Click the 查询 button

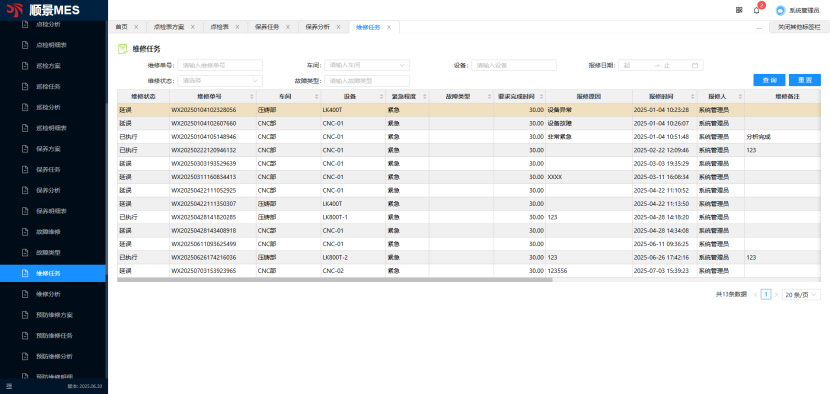[769, 80]
